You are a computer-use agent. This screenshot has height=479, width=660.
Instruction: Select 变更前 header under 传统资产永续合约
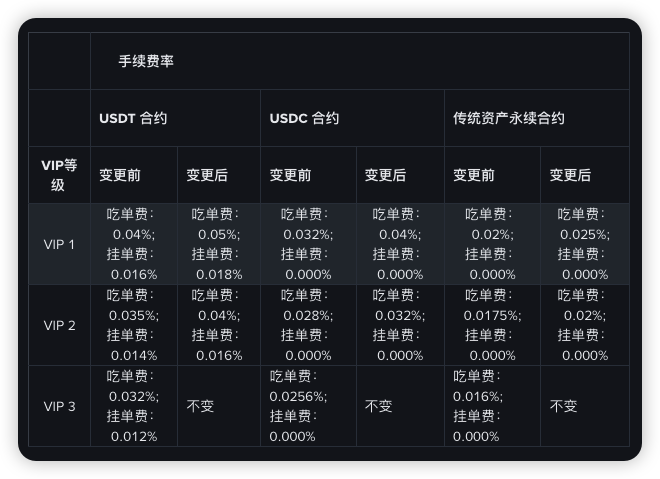[474, 175]
